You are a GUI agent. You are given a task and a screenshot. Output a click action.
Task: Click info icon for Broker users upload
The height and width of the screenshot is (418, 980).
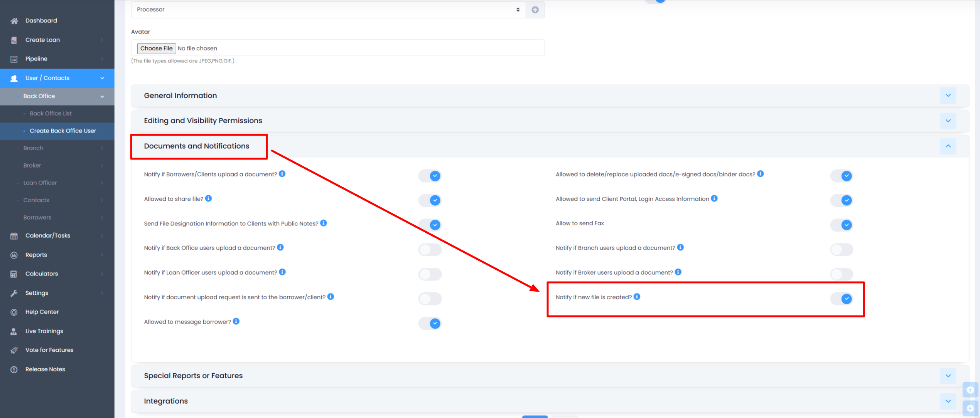[x=678, y=272]
